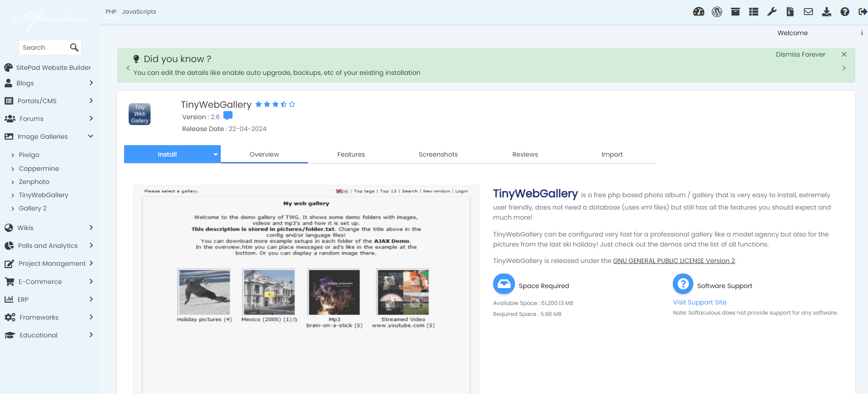Close the Did you know banner
The image size is (868, 394).
click(x=844, y=54)
